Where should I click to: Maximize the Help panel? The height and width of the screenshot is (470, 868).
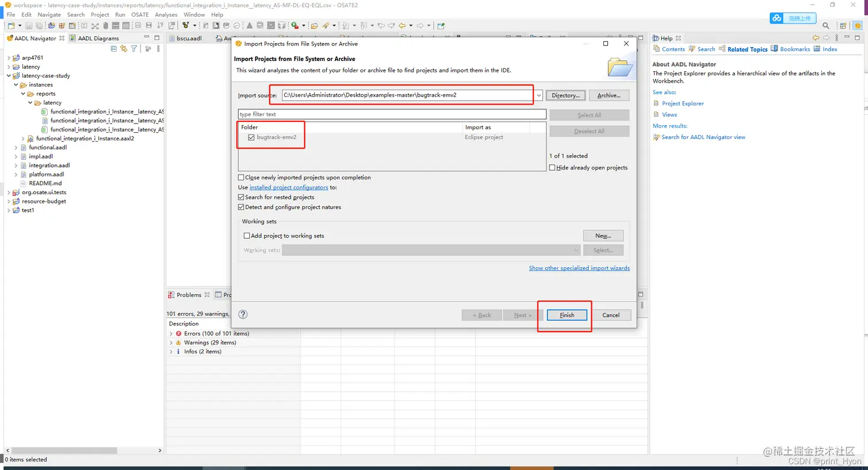857,38
